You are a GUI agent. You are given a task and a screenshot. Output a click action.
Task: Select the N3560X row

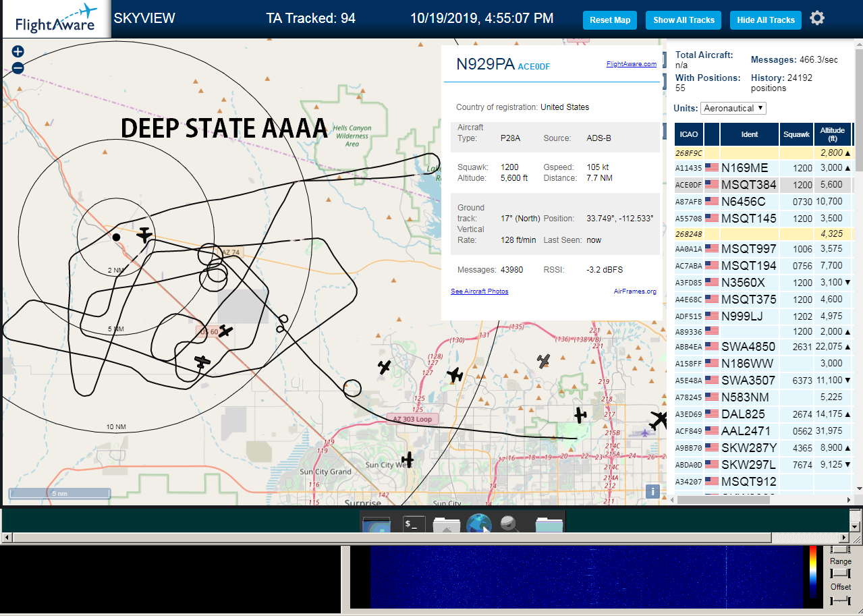click(x=763, y=282)
